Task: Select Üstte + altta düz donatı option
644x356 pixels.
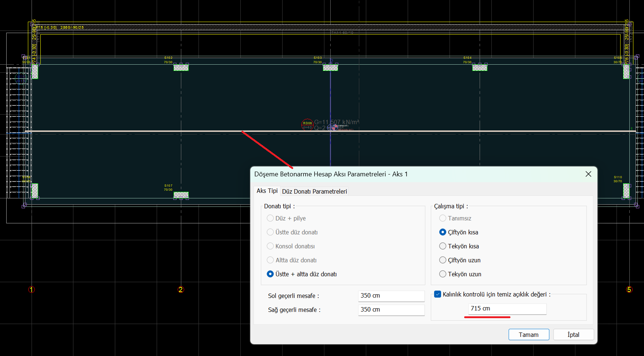Action: pos(270,274)
